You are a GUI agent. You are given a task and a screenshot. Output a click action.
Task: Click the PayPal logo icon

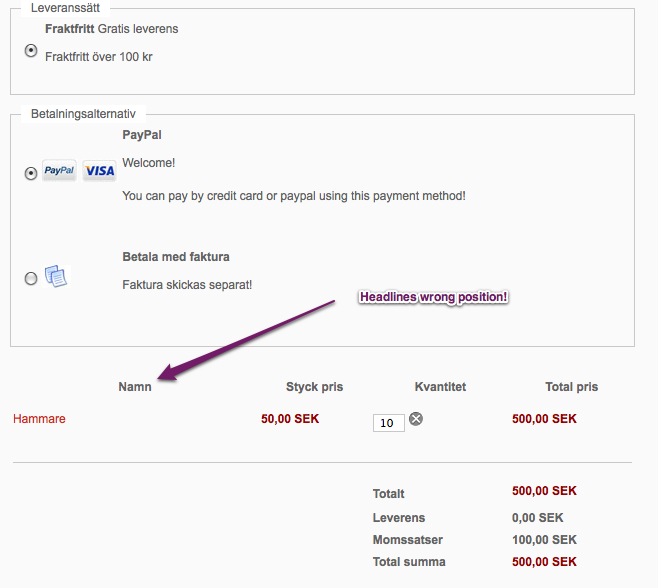point(60,171)
